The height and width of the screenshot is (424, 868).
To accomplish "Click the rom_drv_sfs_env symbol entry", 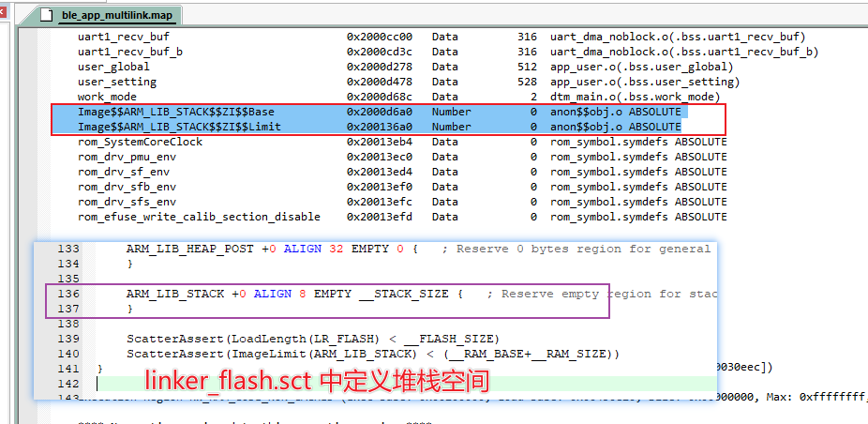I will click(127, 202).
